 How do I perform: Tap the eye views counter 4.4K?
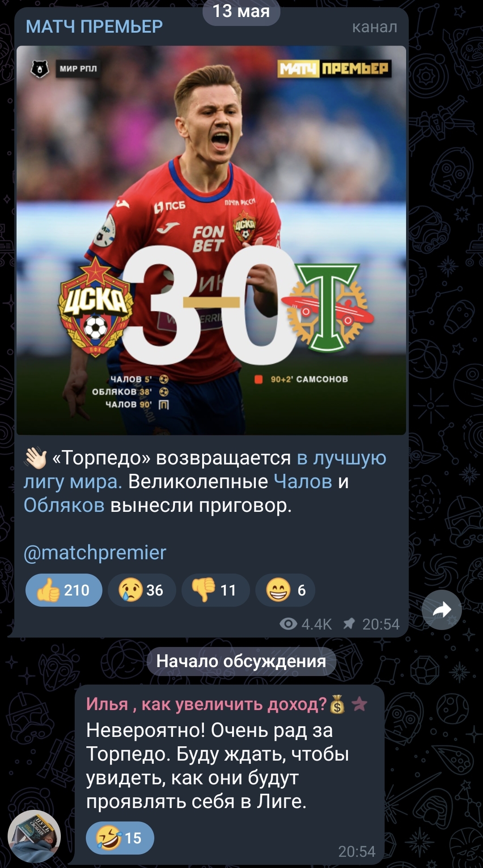(305, 624)
